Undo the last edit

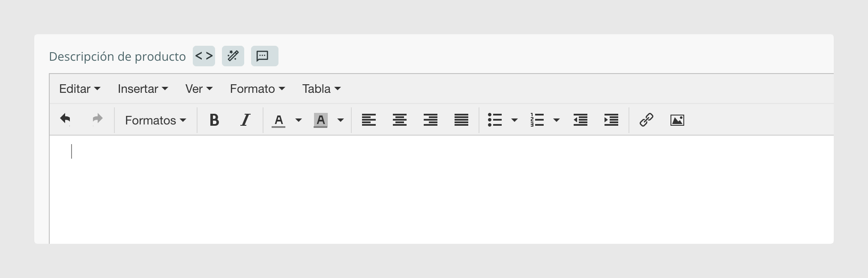[x=66, y=120]
